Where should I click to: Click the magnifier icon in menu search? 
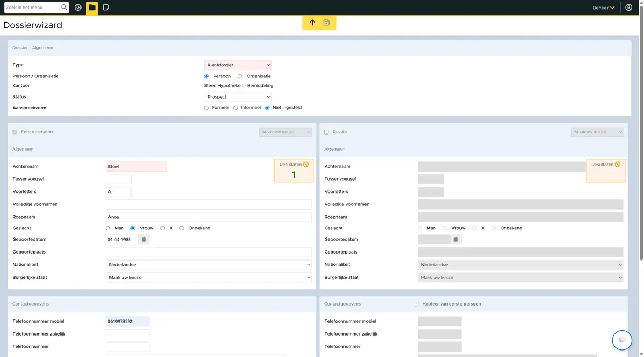pyautogui.click(x=64, y=8)
